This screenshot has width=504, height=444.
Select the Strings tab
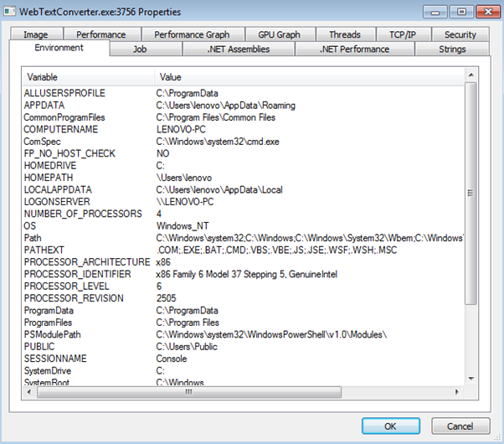[x=452, y=49]
